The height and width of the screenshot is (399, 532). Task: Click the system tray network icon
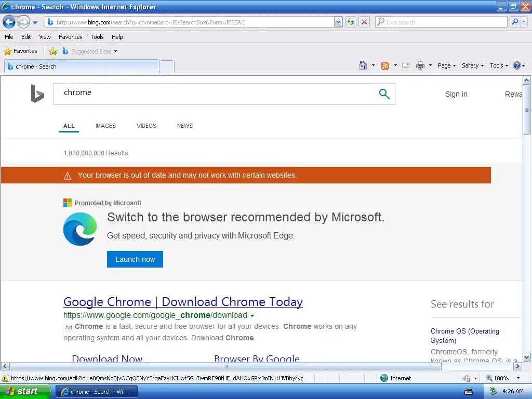(494, 392)
